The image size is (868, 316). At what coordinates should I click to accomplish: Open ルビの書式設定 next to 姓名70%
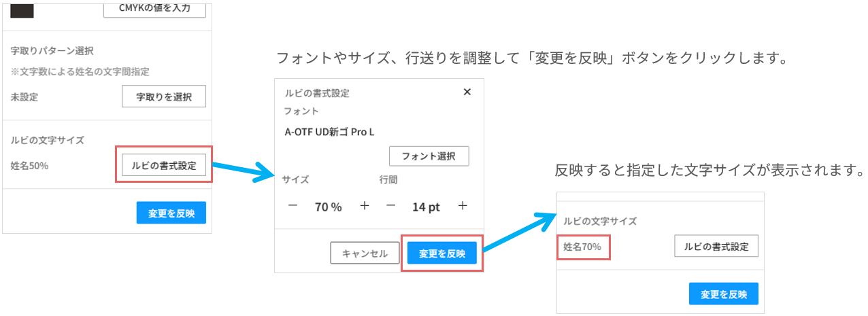coord(716,247)
